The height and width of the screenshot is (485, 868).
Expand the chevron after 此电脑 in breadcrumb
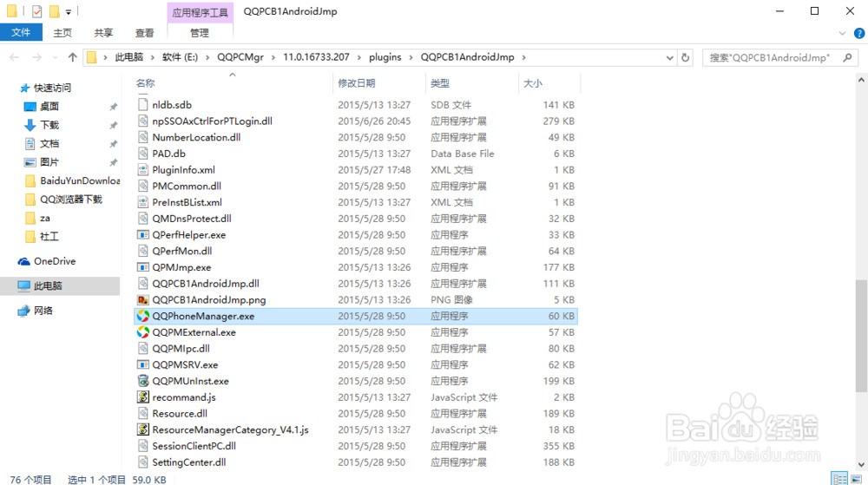[153, 57]
